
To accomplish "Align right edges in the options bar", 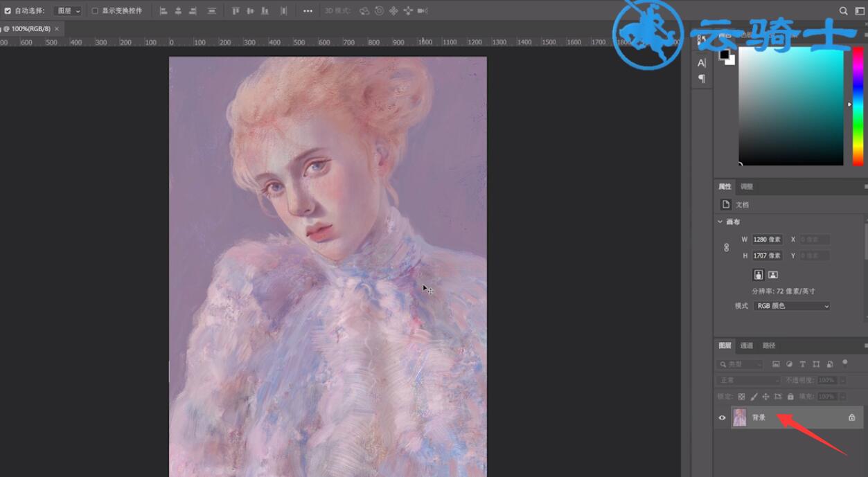I will click(193, 11).
